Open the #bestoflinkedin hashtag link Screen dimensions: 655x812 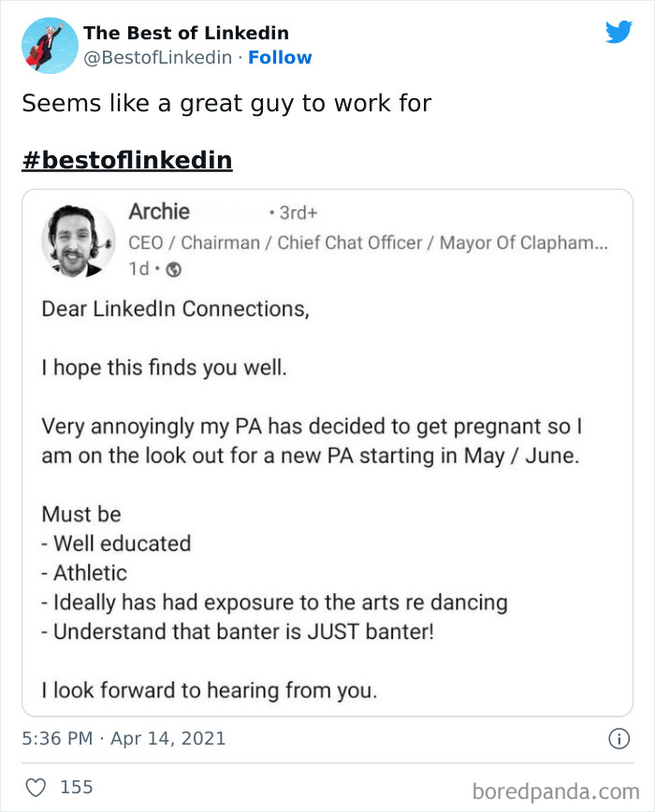coord(126,159)
